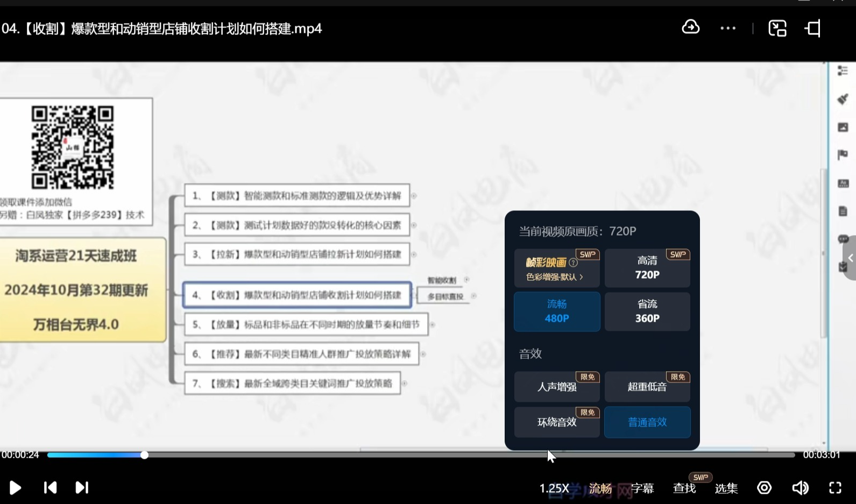Open the 选集 episode list
Screen dimensions: 856x504
pos(726,488)
